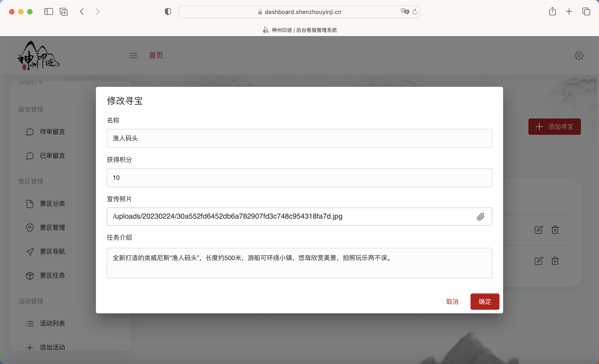The width and height of the screenshot is (599, 364).
Task: Click the second row's edit pencil icon
Action: [538, 261]
